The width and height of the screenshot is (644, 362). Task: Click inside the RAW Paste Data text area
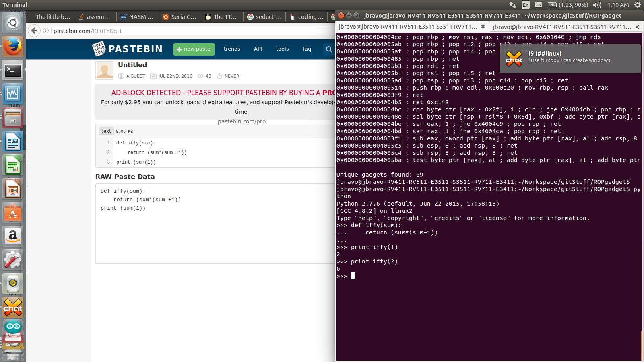(215, 224)
